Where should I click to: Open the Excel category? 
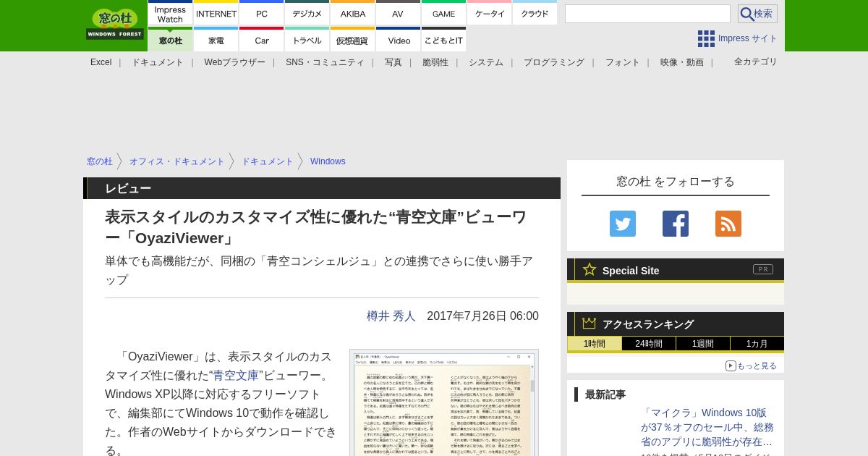101,62
